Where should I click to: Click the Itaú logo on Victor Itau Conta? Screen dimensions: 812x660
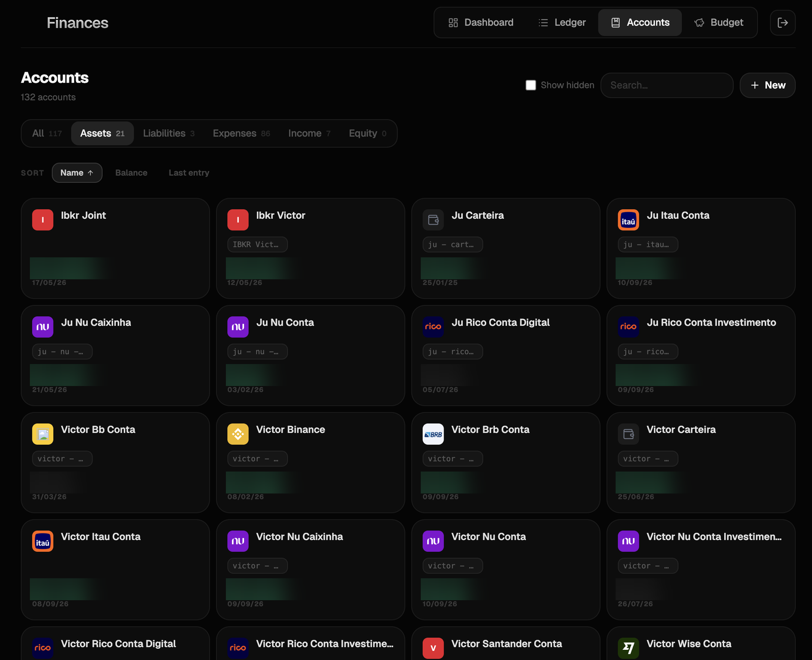pyautogui.click(x=43, y=541)
